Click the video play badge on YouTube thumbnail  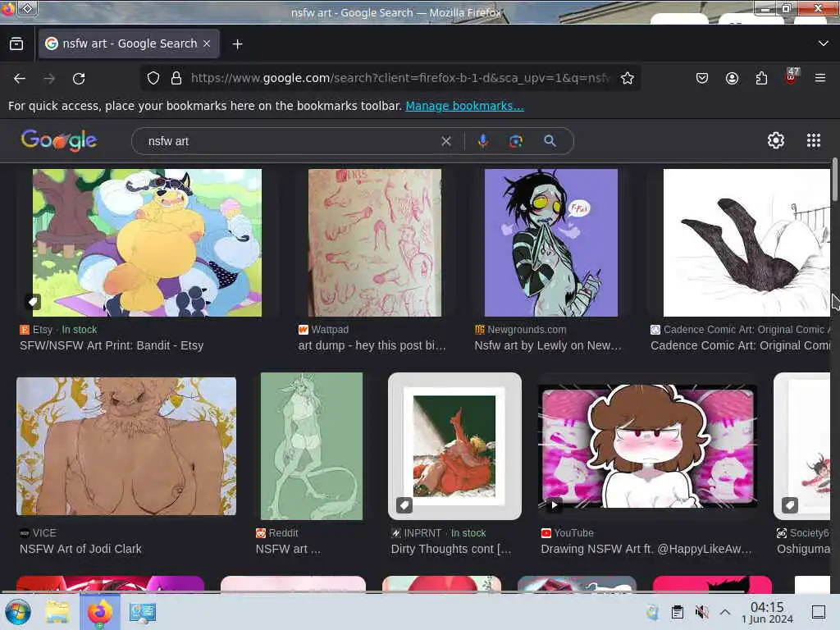tap(554, 504)
